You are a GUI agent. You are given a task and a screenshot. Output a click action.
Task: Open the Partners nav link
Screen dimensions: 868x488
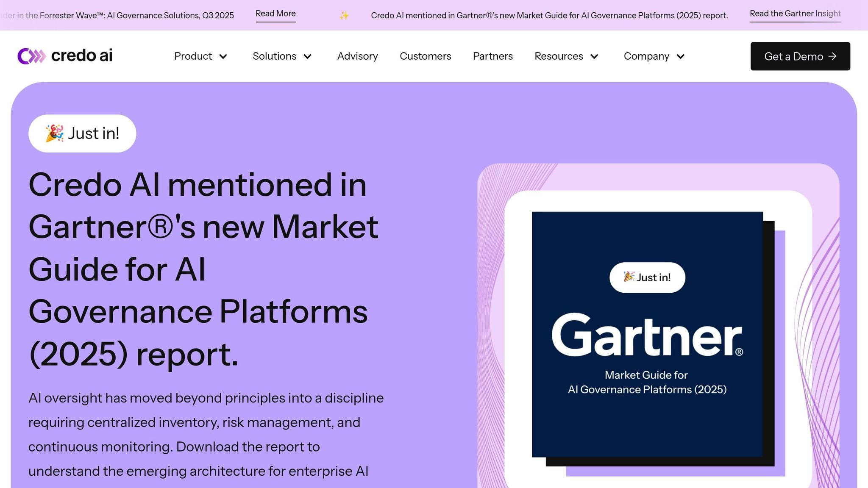click(x=492, y=56)
